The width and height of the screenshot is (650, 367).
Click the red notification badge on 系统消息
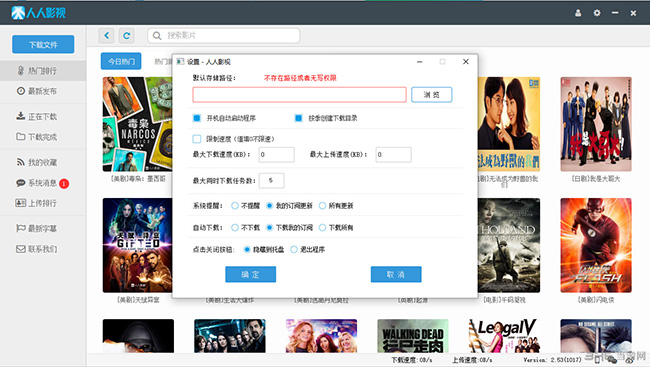click(64, 183)
